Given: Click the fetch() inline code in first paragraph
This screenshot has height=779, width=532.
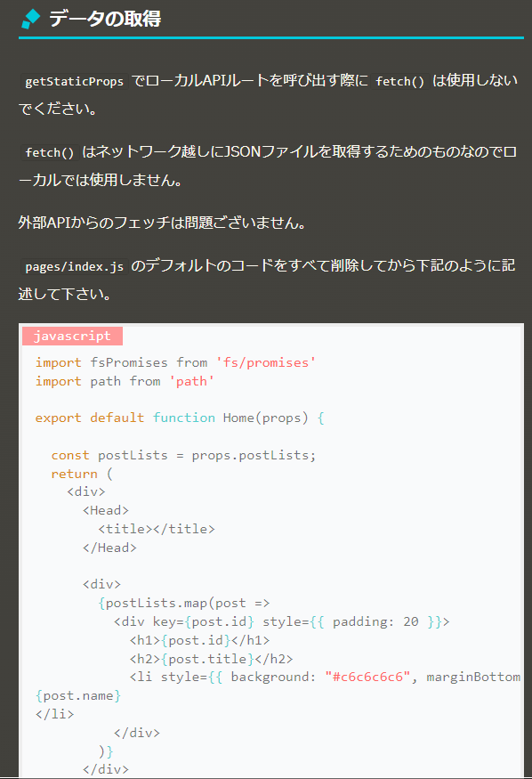Looking at the screenshot, I should 400,82.
